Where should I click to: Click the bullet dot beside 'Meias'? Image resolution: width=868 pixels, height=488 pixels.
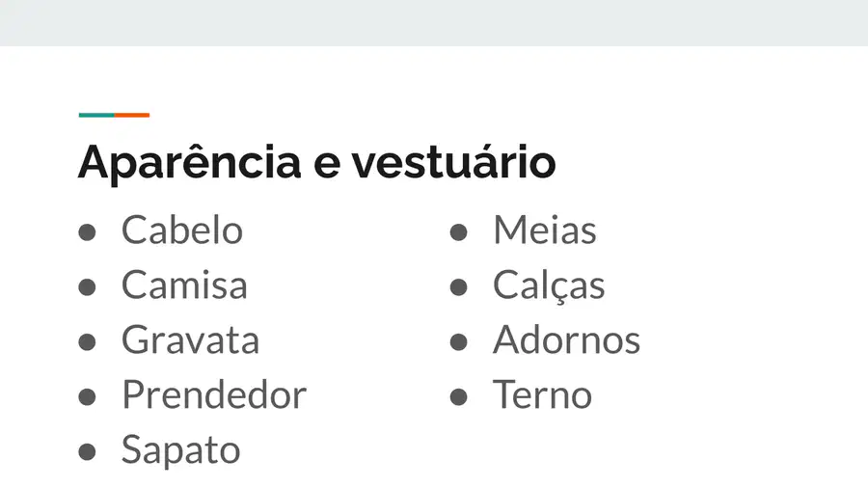(458, 232)
